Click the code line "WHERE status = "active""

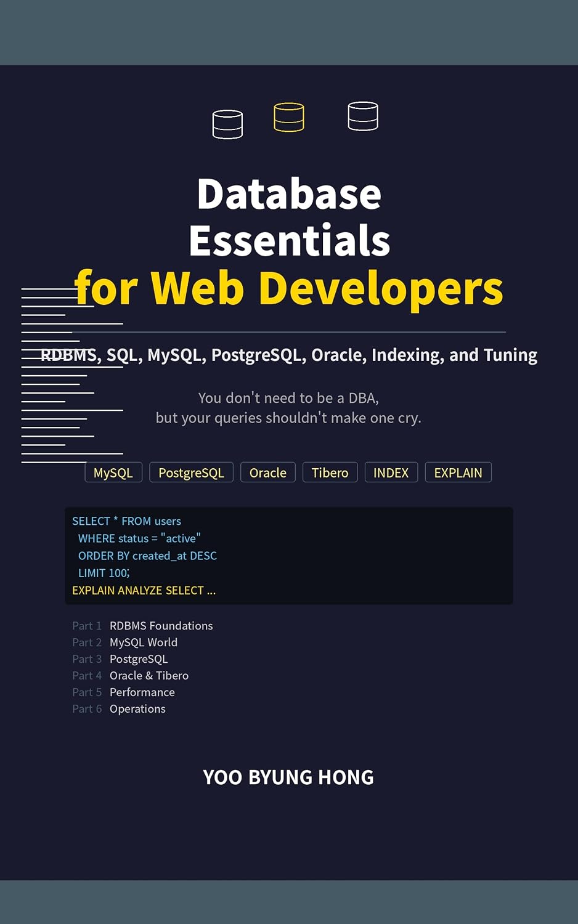coord(139,538)
